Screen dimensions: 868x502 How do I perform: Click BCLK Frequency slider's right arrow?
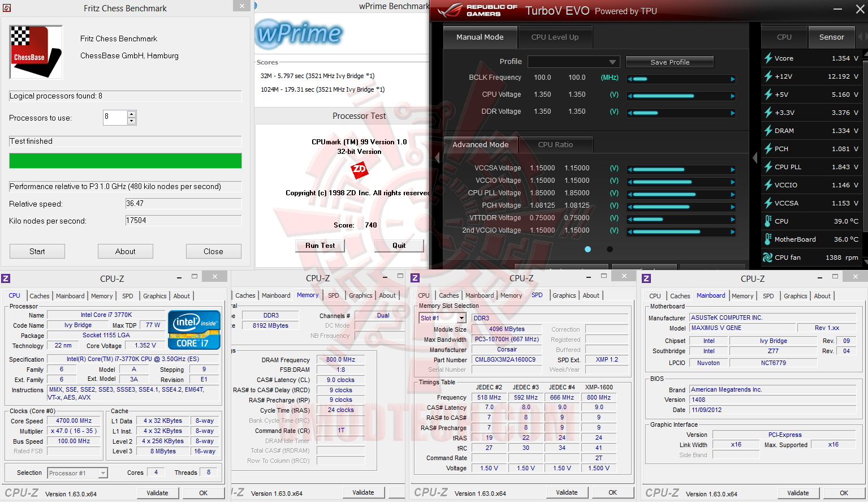[x=733, y=79]
